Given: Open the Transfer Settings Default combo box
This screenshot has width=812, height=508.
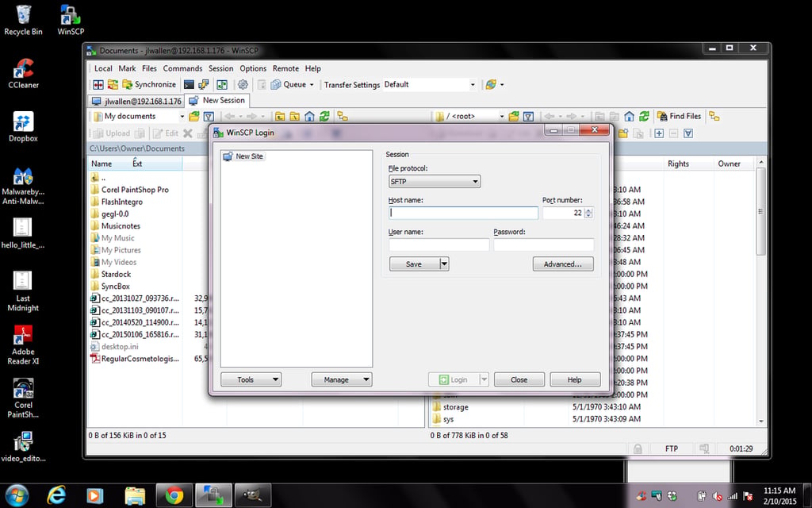Looking at the screenshot, I should tap(429, 84).
